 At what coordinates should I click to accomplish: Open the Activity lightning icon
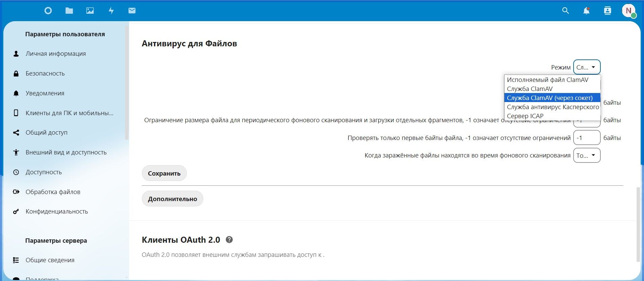point(111,11)
